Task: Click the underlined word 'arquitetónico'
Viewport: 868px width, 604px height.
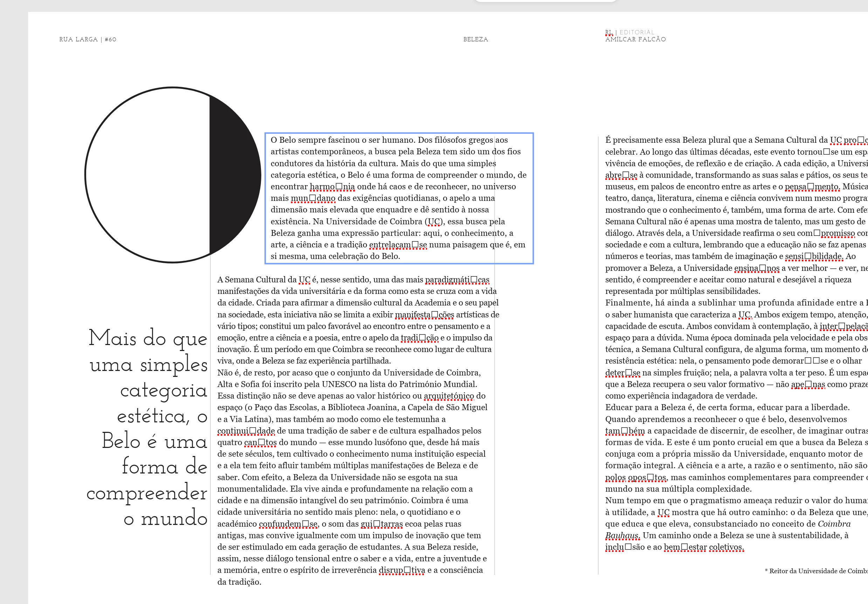Action: tap(449, 396)
